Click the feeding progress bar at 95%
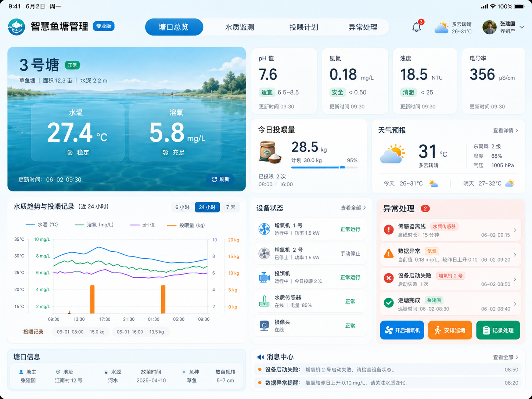 (x=324, y=168)
